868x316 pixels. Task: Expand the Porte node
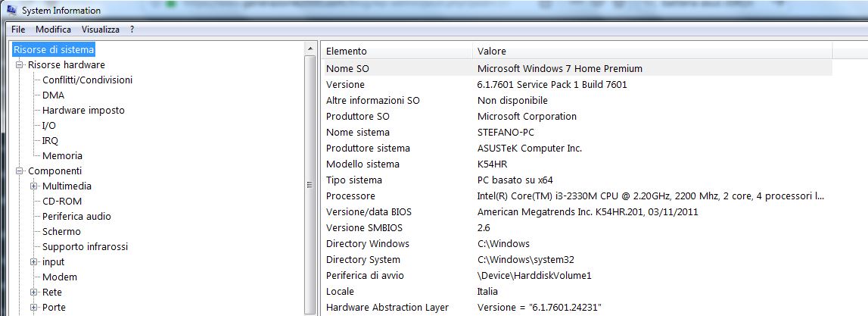click(34, 307)
